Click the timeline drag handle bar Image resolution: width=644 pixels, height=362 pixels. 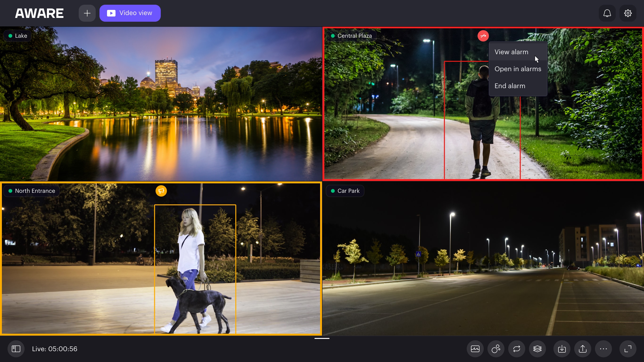(322, 338)
